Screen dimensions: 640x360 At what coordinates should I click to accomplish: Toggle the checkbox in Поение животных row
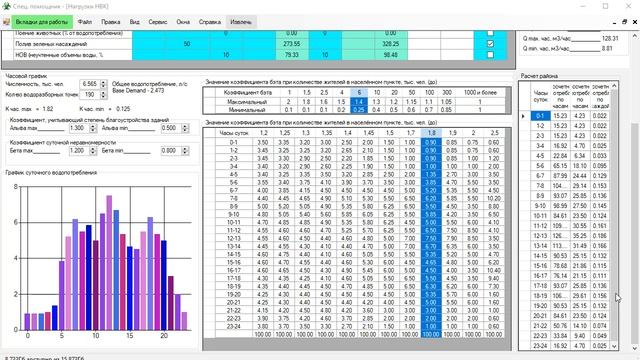pos(490,33)
